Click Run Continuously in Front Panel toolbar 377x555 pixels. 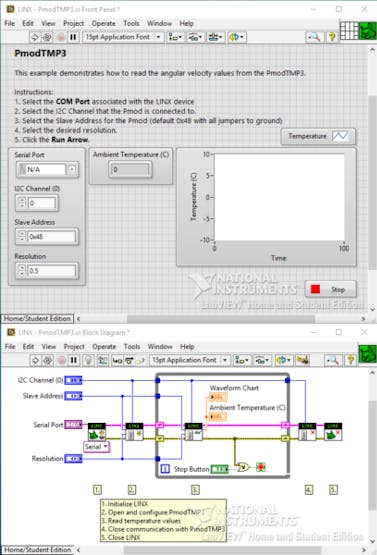[x=47, y=37]
